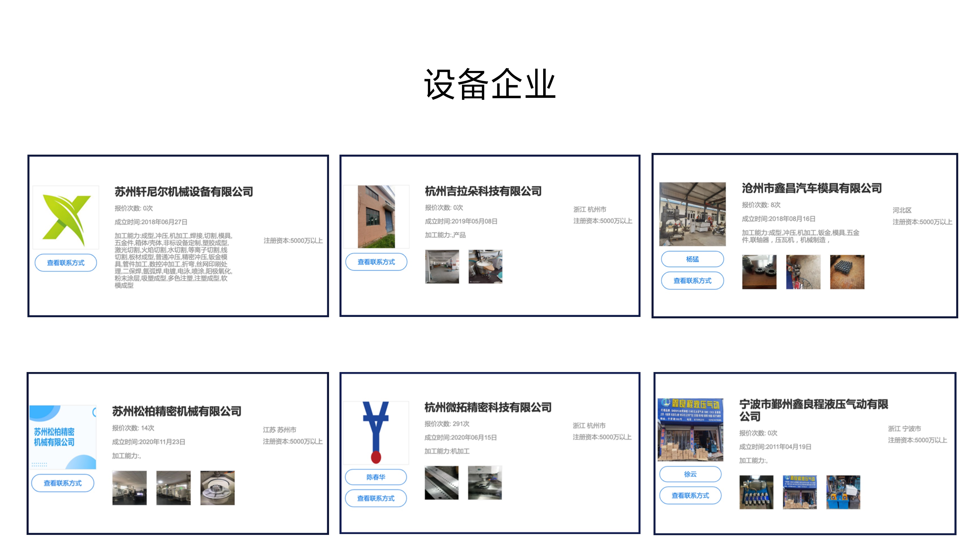
Task: Open second product thumbnail of 杭州吉拉朵科技
Action: 485,267
